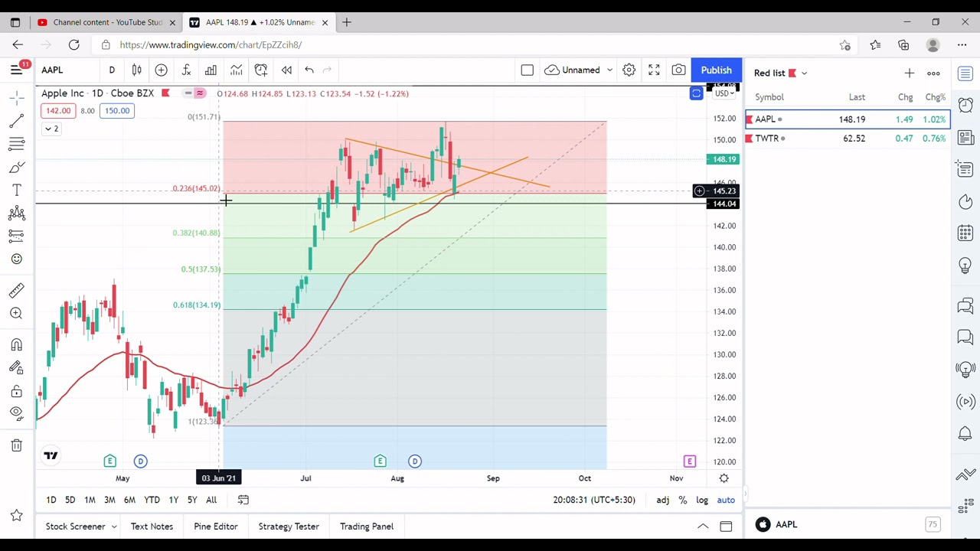Open the Indicators fx menu
The height and width of the screenshot is (551, 980).
coord(186,70)
